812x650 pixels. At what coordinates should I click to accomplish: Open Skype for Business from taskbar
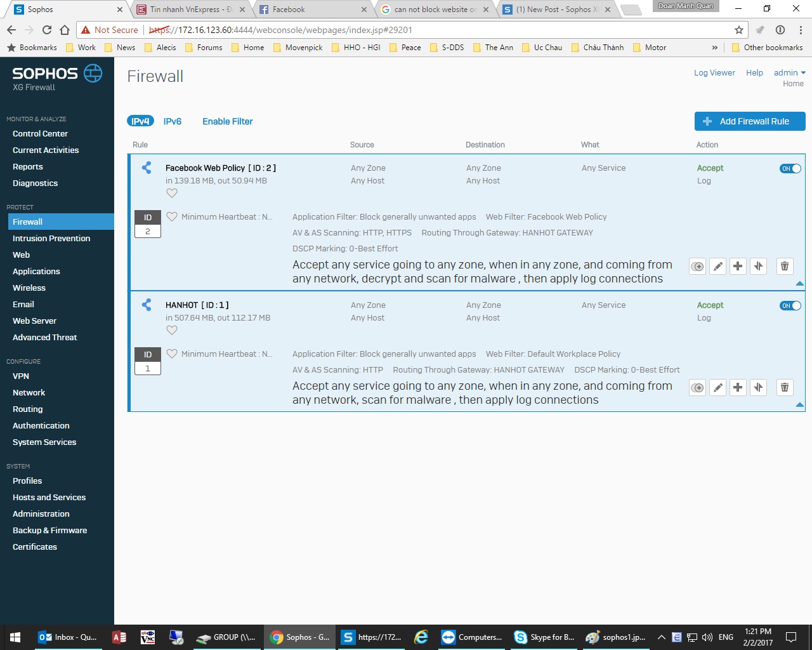(544, 637)
